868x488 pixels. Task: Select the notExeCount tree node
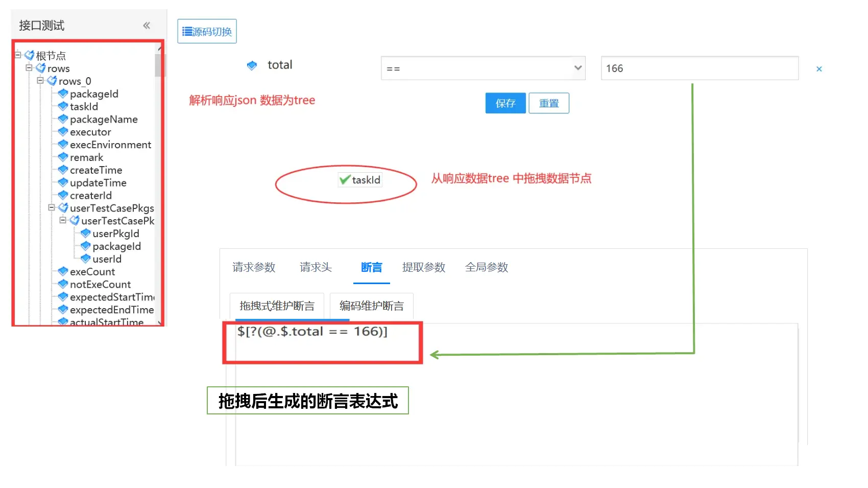100,285
